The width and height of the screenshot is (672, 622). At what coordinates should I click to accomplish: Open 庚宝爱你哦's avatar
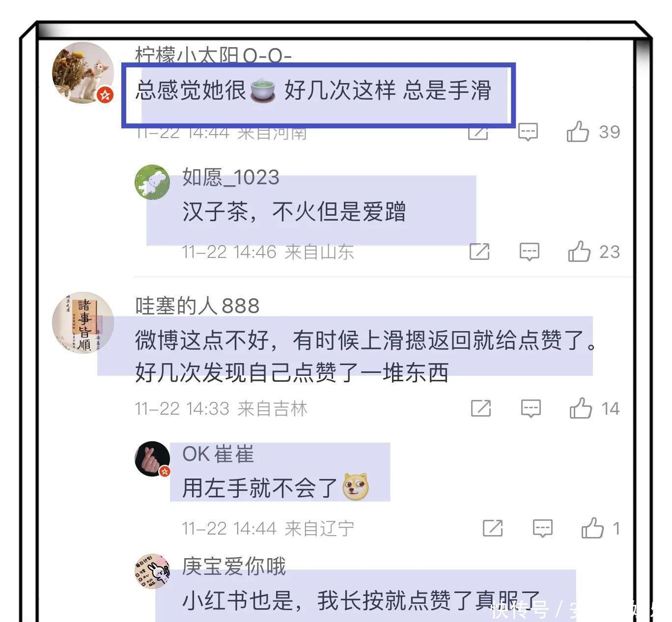pos(152,571)
